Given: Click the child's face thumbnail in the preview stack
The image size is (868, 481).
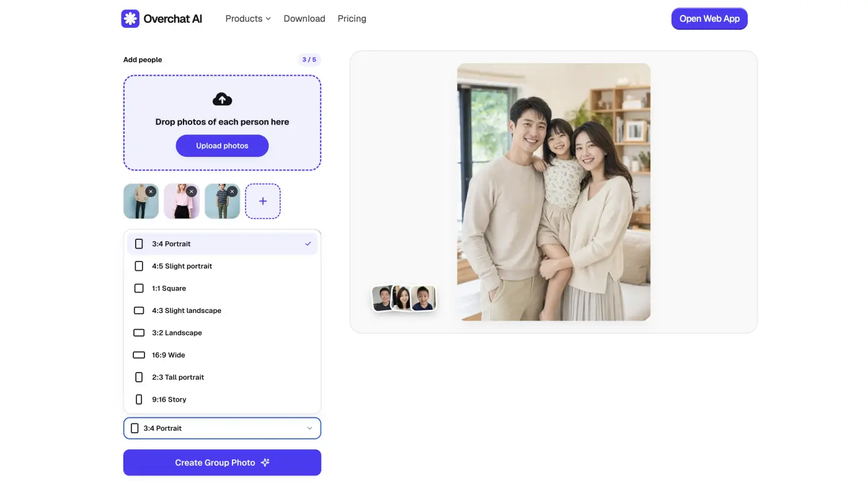Looking at the screenshot, I should (423, 298).
